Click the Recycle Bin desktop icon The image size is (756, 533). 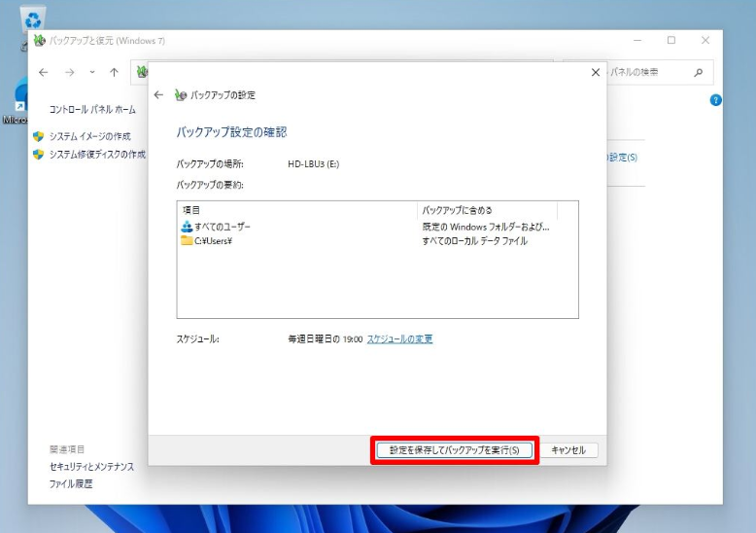(x=33, y=18)
